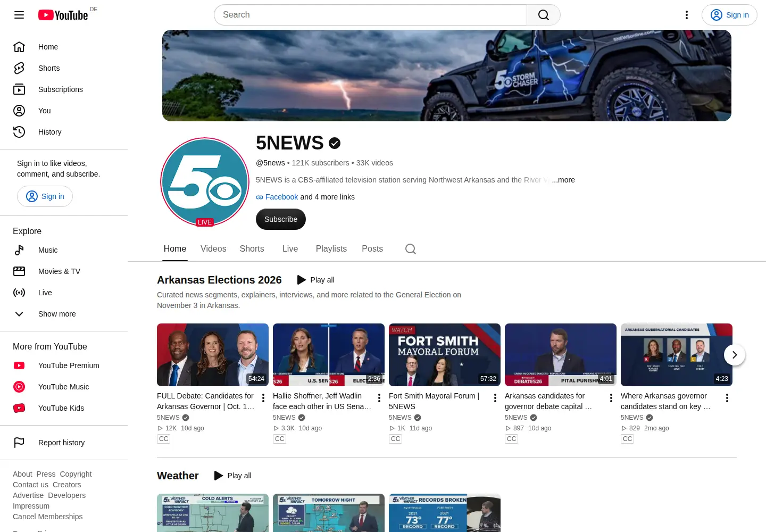Screen dimensions: 766x532
Task: Switch to the channel Shorts tab
Action: point(252,249)
